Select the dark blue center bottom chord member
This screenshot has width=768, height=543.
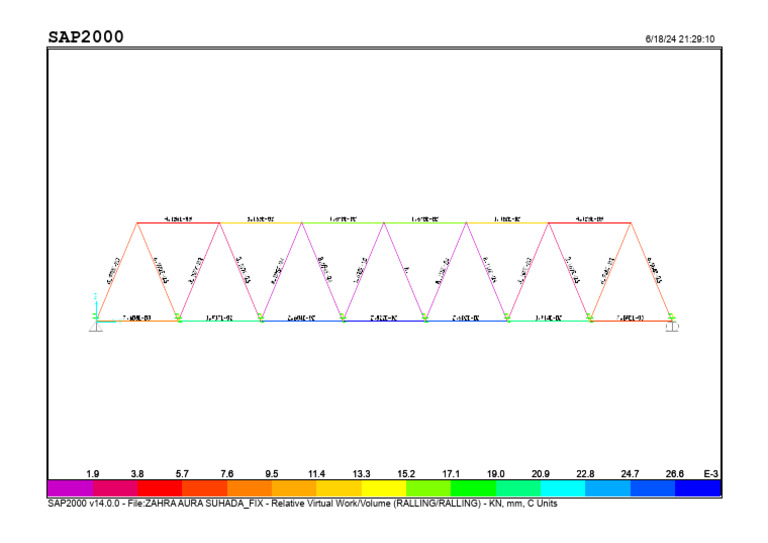pyautogui.click(x=384, y=321)
